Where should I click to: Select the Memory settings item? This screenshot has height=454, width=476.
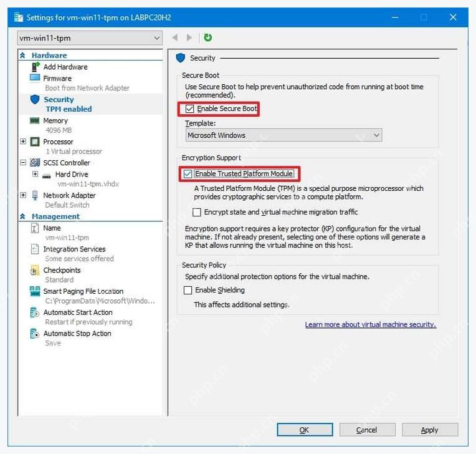(x=55, y=120)
